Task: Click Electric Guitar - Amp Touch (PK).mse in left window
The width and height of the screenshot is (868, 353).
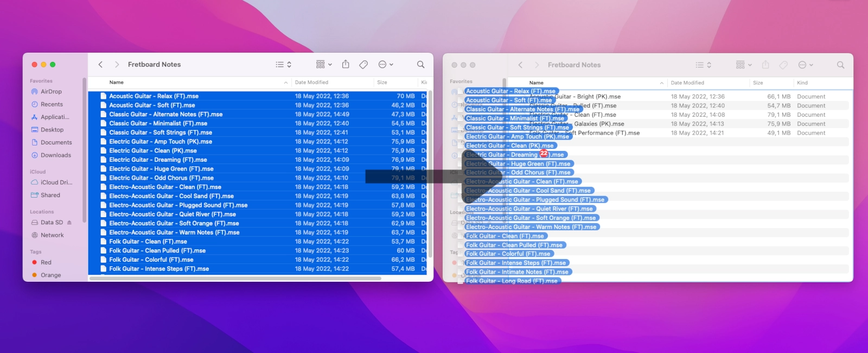Action: pos(161,142)
